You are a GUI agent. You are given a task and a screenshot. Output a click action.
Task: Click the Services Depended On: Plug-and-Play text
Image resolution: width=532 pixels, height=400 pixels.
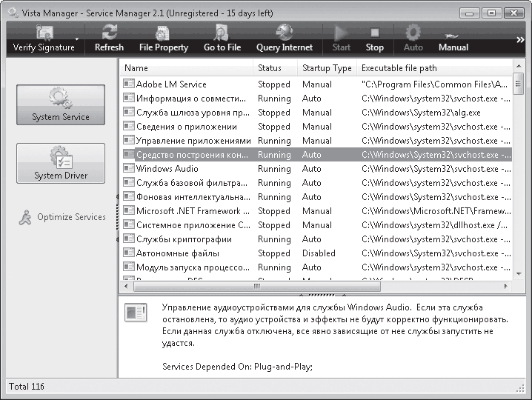click(x=237, y=367)
